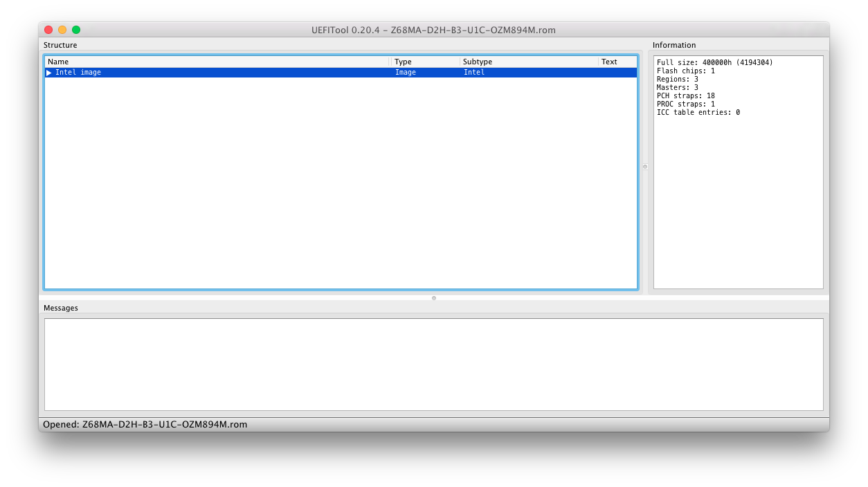Click the splitter handle beside Information panel

645,167
